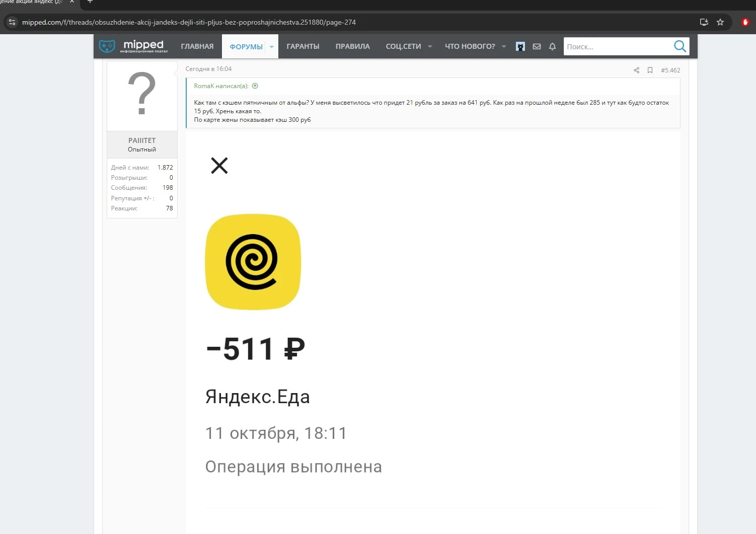Open the ГАРАНТЫ menu item
Viewport: 756px width, 534px height.
pos(303,46)
